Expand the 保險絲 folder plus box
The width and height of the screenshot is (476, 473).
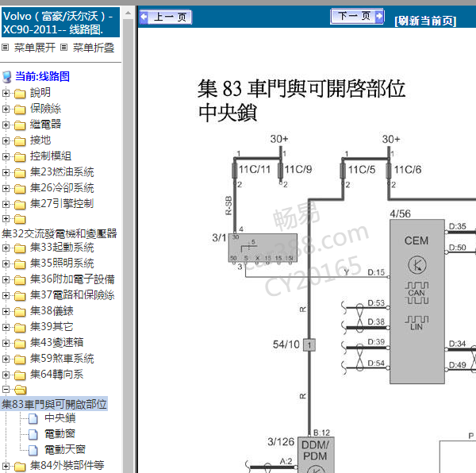pos(6,109)
